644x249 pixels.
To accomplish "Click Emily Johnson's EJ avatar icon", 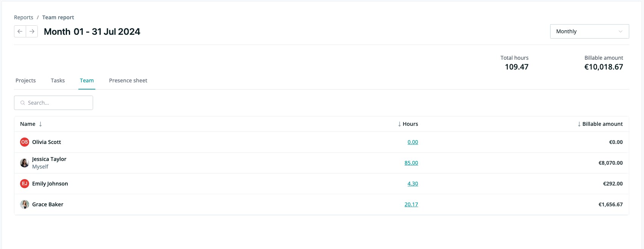I will (x=25, y=184).
